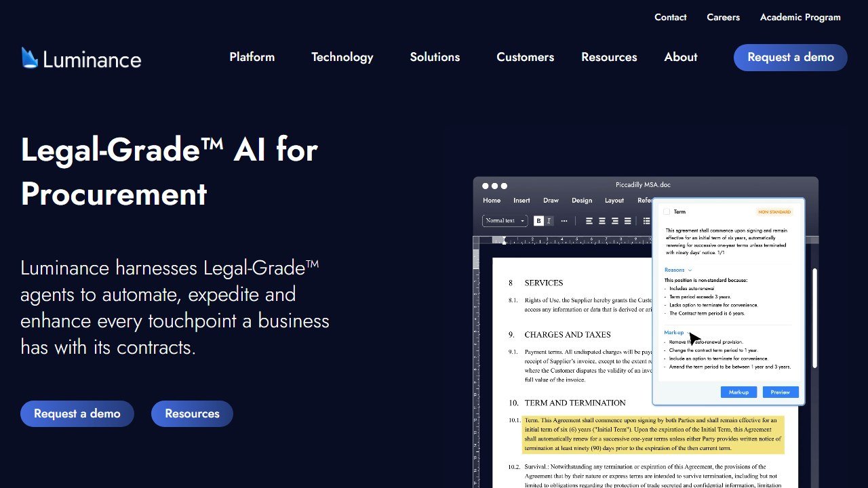This screenshot has height=488, width=868.
Task: Check the Term checkbox in panel
Action: (667, 211)
